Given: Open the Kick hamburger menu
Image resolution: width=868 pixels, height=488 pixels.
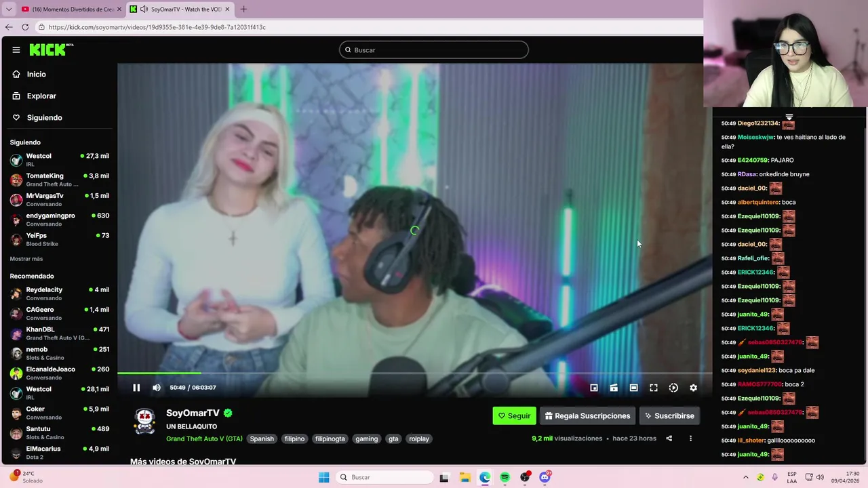Looking at the screenshot, I should coord(16,49).
